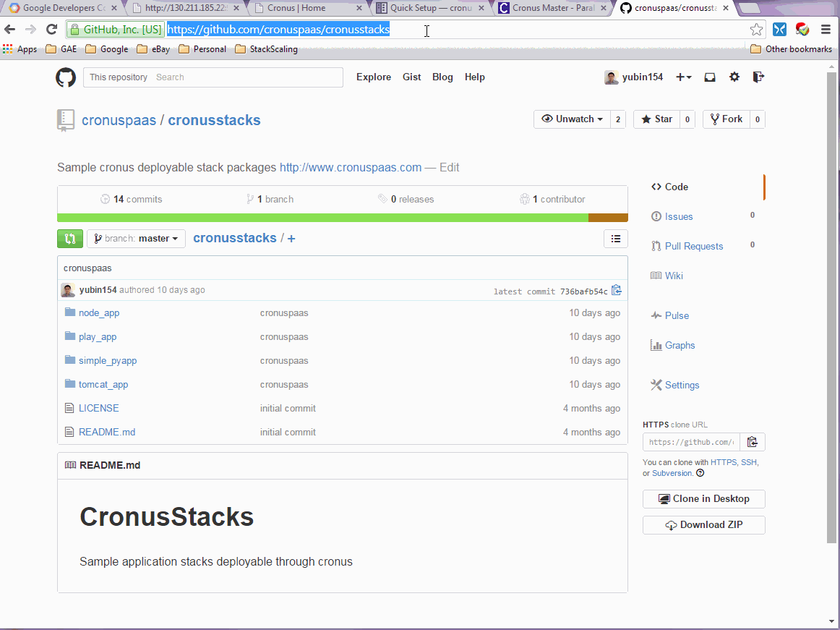Click the watchers count 2
The height and width of the screenshot is (630, 840).
(617, 119)
